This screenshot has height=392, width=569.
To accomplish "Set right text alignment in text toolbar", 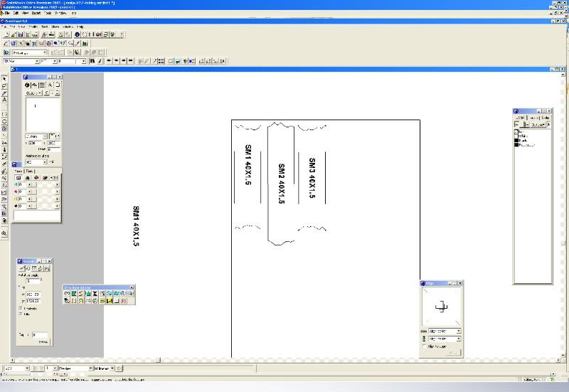I will coord(123,61).
